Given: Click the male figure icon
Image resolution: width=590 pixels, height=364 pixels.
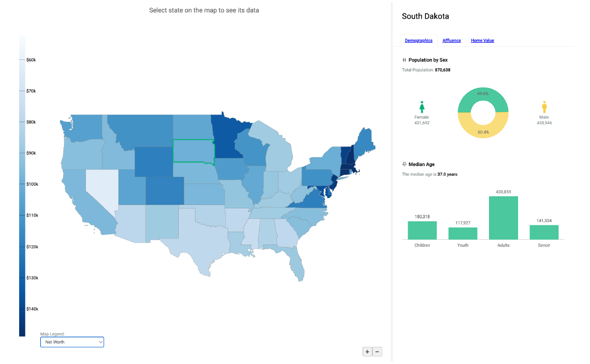Looking at the screenshot, I should (x=544, y=107).
